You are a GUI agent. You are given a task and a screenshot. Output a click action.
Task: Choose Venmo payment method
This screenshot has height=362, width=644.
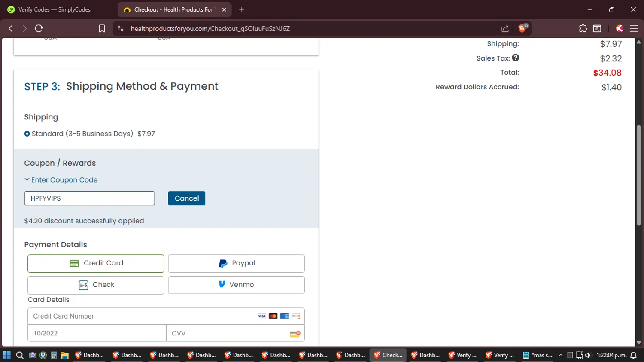point(236,285)
